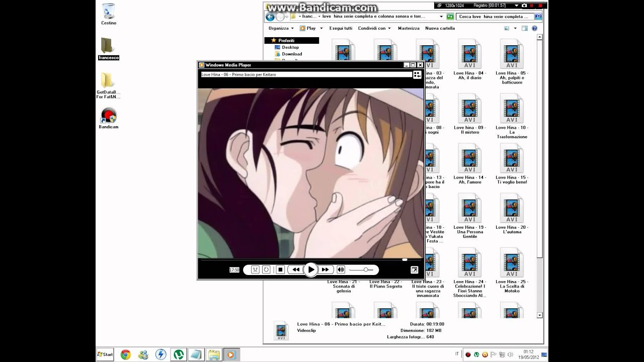Fast forward using the next button

(326, 270)
